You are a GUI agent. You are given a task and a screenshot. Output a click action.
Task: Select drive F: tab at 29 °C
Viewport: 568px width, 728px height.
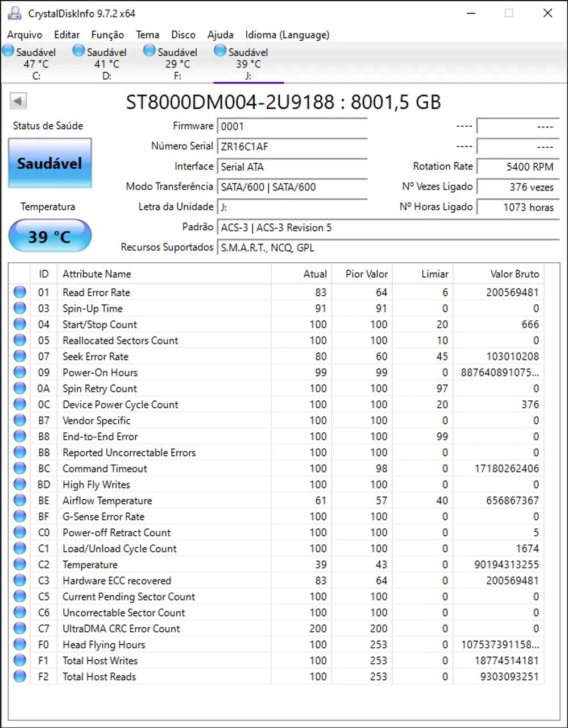pos(177,63)
